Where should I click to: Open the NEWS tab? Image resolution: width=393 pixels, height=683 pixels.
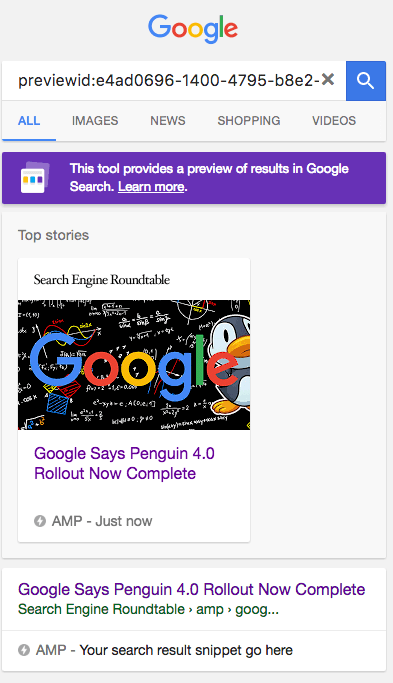[168, 121]
